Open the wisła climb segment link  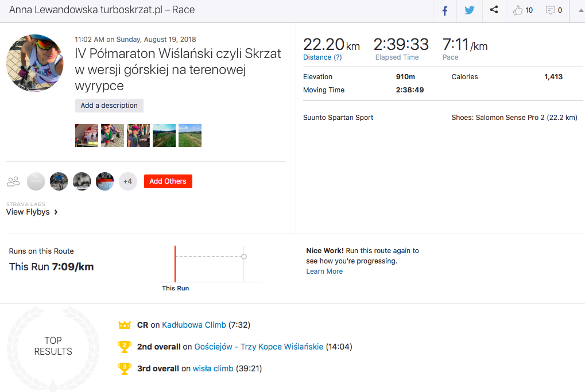213,368
